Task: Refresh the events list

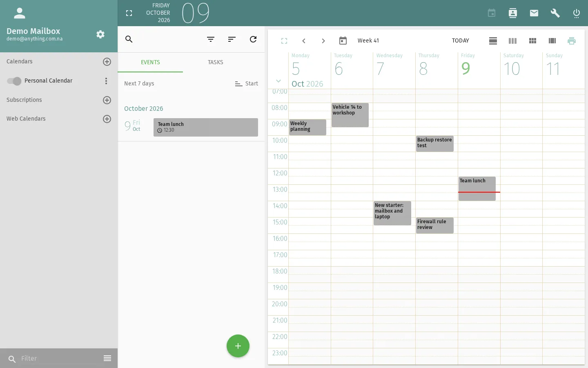Action: 253,39
